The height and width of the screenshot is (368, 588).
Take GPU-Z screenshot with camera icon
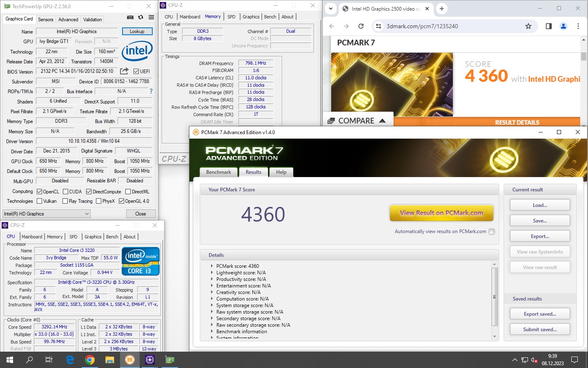pos(130,17)
